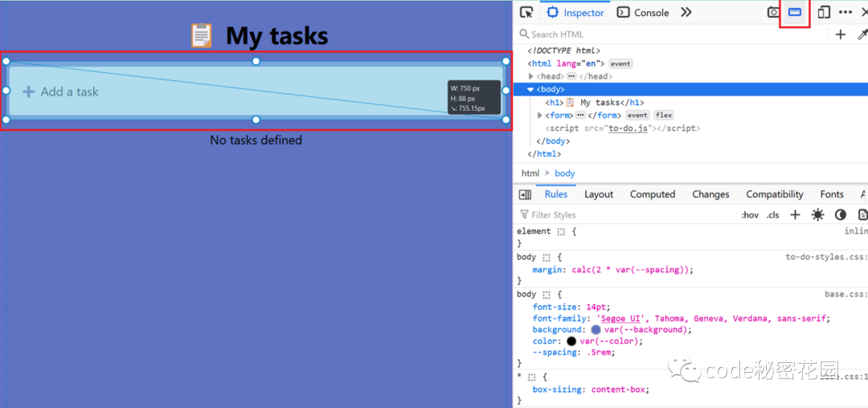Image resolution: width=868 pixels, height=408 pixels.
Task: Collapse the body node
Action: point(530,89)
